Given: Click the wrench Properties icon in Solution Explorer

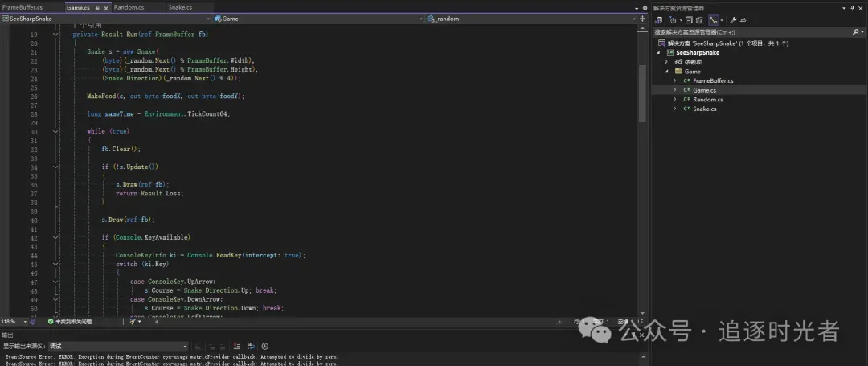Looking at the screenshot, I should coord(733,19).
